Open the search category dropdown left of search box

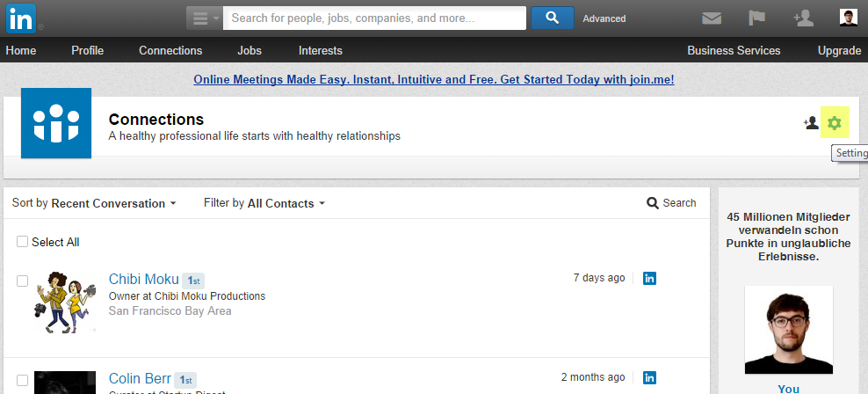pos(204,18)
